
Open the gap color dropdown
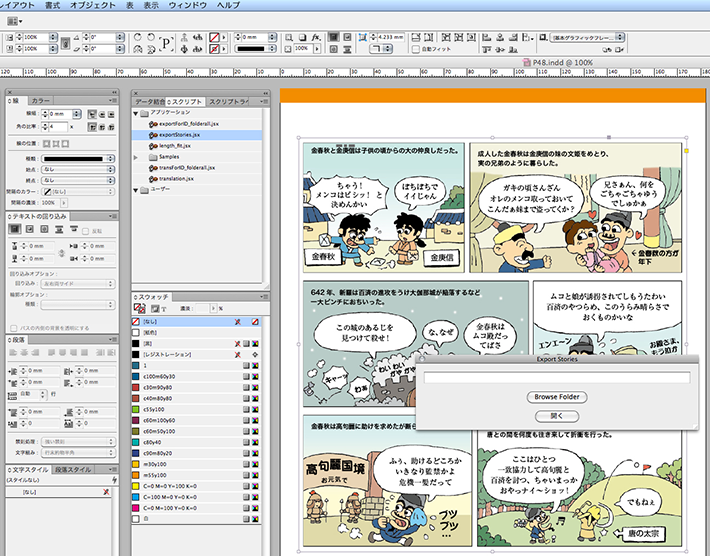[78, 192]
